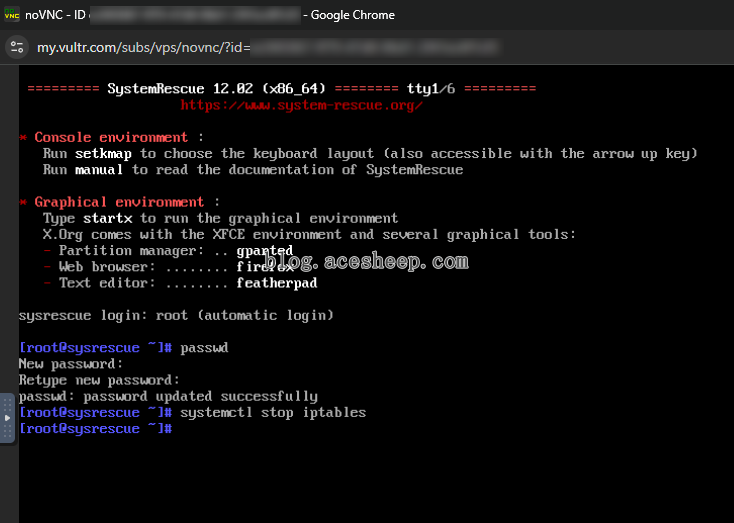Click the Graphical environment heading

pos(119,202)
